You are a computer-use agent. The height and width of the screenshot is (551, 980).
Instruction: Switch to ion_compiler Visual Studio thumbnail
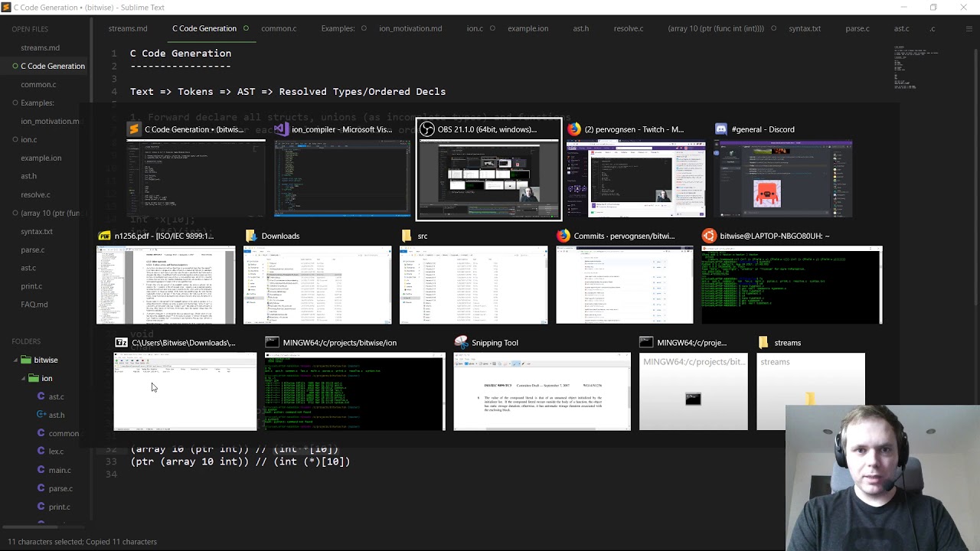pos(342,179)
